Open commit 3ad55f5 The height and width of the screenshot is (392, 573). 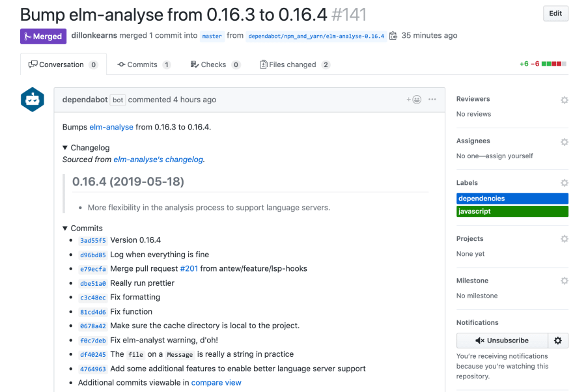[x=93, y=240]
